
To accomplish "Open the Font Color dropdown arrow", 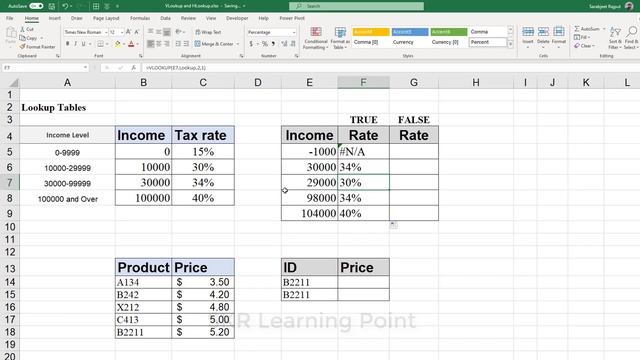I will [x=138, y=44].
